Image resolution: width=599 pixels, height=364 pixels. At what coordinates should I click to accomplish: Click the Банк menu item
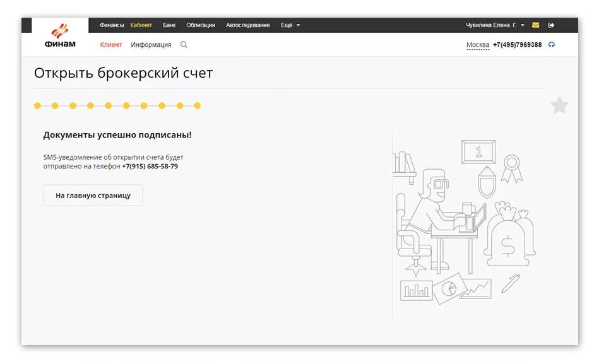click(x=169, y=25)
